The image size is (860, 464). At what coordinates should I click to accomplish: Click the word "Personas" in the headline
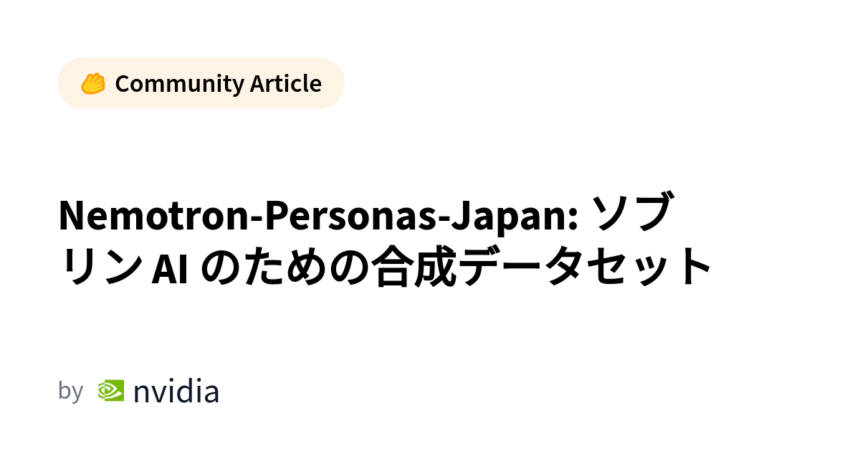[x=360, y=216]
